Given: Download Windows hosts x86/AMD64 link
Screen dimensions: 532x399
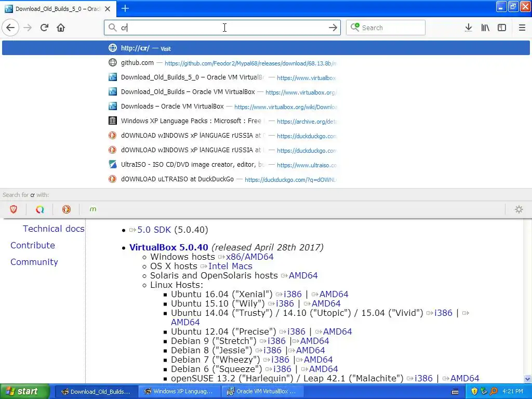Looking at the screenshot, I should 250,257.
